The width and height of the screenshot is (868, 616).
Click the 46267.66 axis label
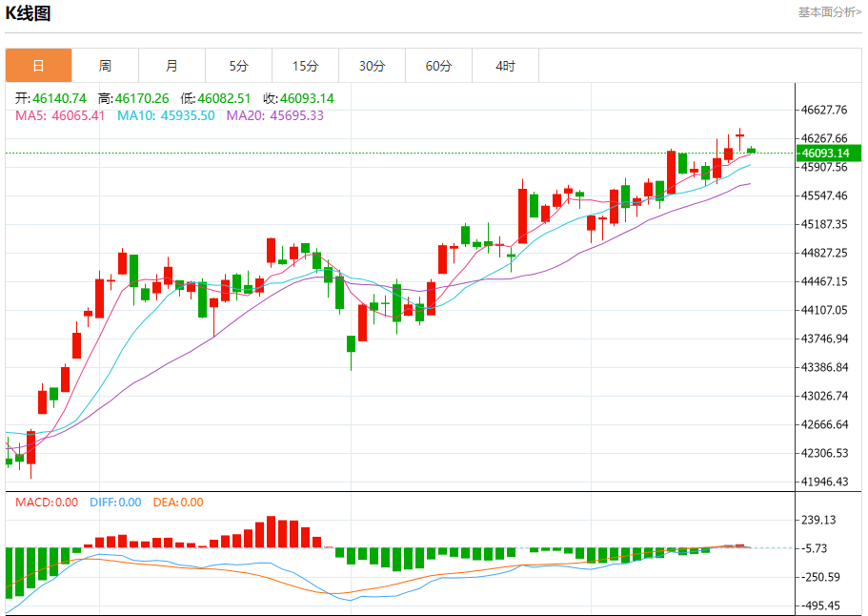tap(824, 138)
